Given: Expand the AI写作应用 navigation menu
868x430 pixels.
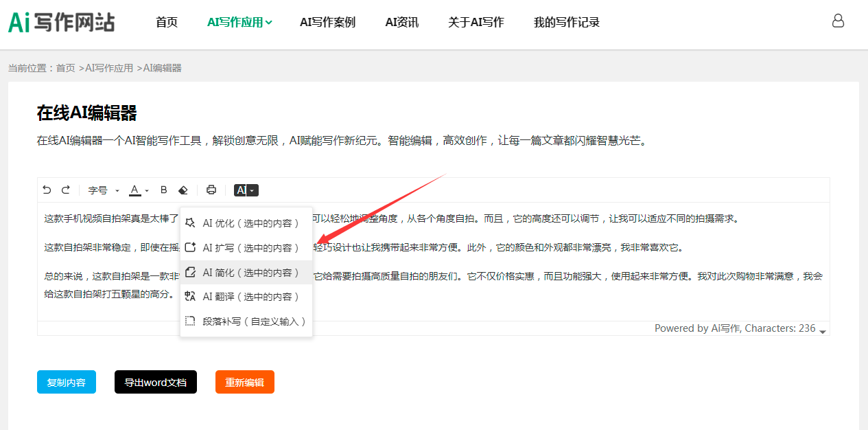Looking at the screenshot, I should 239,22.
